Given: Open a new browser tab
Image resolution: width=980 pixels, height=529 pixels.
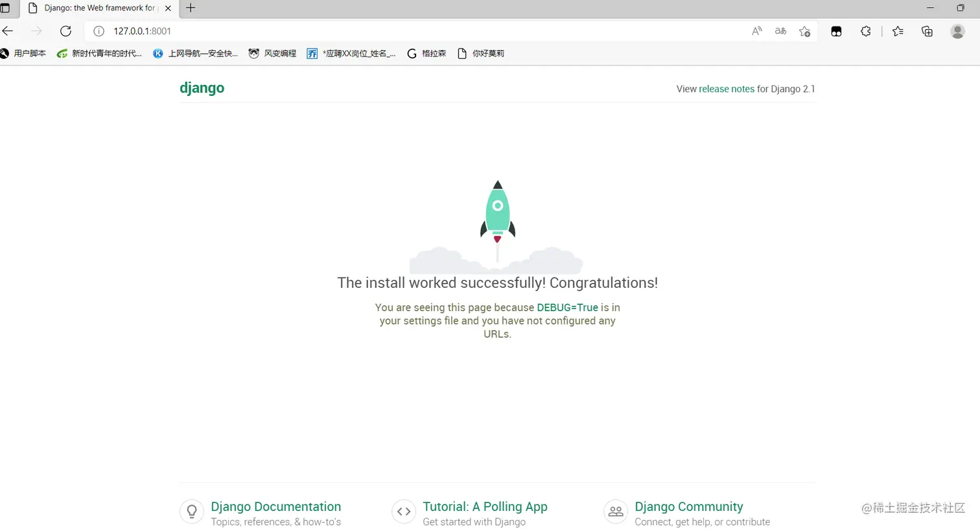Looking at the screenshot, I should (191, 8).
